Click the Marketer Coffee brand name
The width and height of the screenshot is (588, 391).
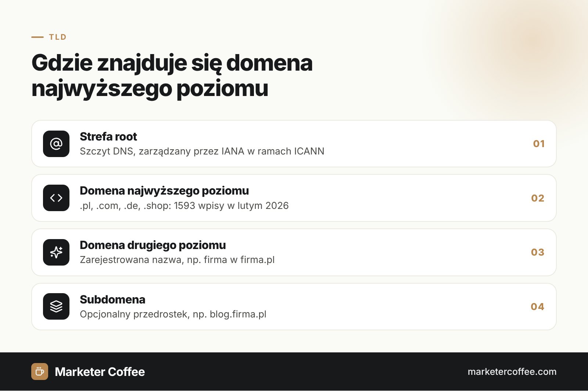(100, 372)
